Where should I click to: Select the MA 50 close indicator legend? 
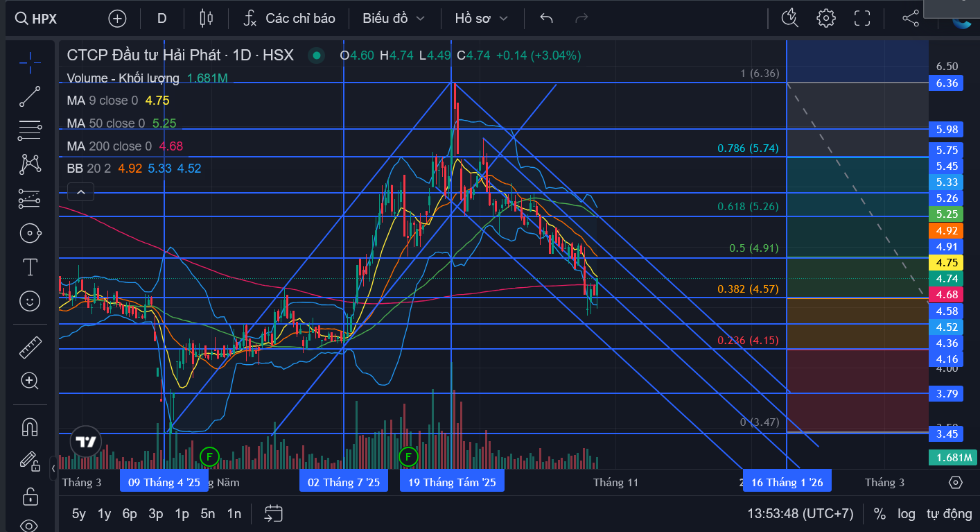(x=106, y=123)
